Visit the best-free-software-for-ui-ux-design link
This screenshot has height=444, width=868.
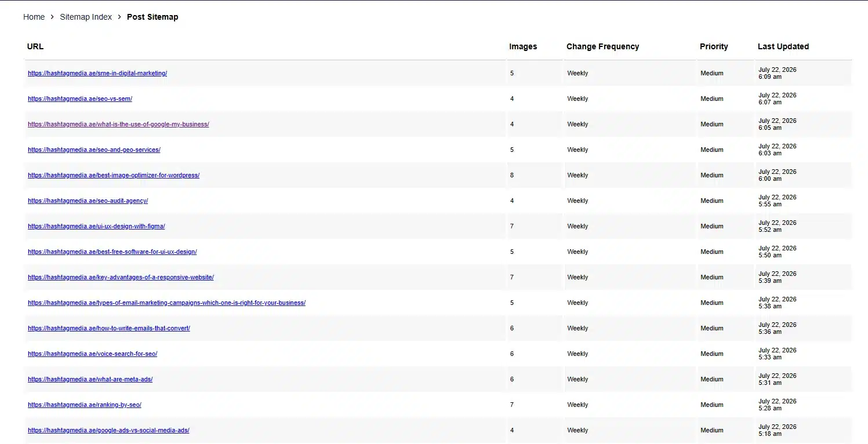coord(112,252)
